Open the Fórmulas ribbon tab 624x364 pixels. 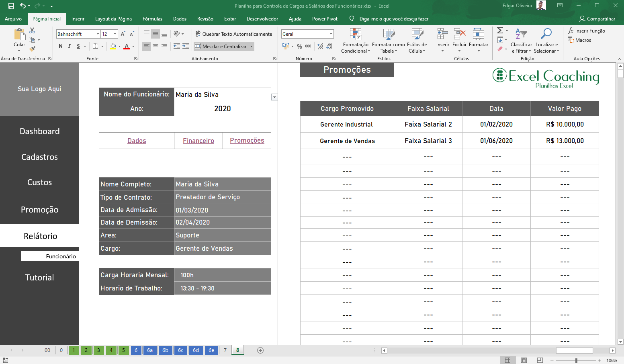152,19
